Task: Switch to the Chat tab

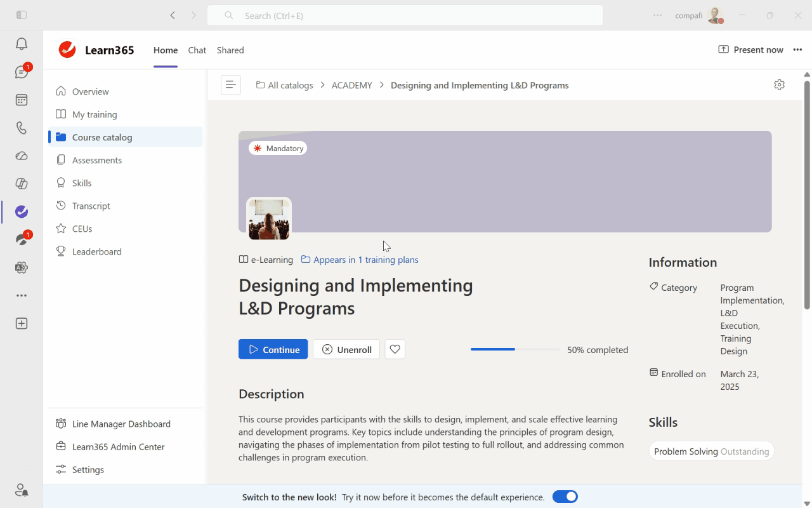Action: click(197, 50)
